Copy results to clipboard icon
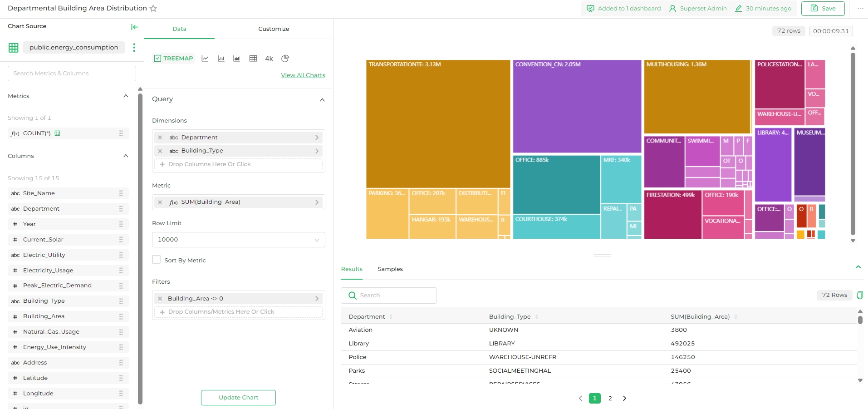The height and width of the screenshot is (409, 868). click(x=860, y=295)
